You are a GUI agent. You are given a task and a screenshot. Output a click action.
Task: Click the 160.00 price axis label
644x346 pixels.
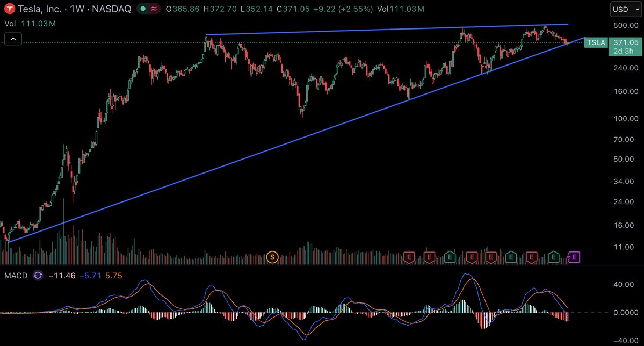coord(626,92)
